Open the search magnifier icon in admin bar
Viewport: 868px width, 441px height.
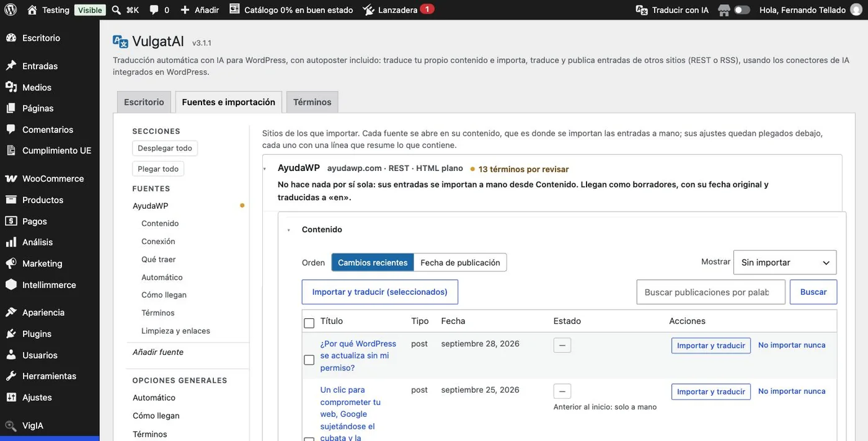click(116, 10)
